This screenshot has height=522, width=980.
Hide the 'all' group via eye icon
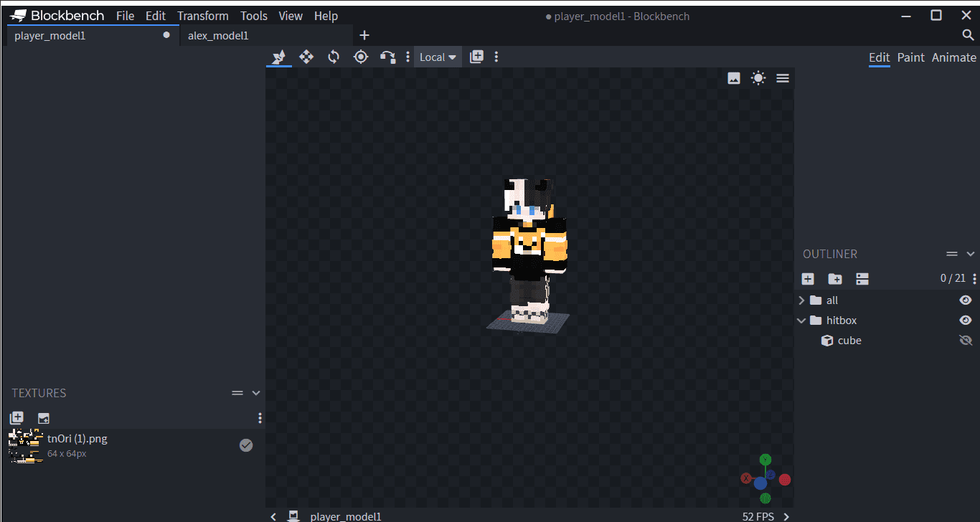(966, 300)
